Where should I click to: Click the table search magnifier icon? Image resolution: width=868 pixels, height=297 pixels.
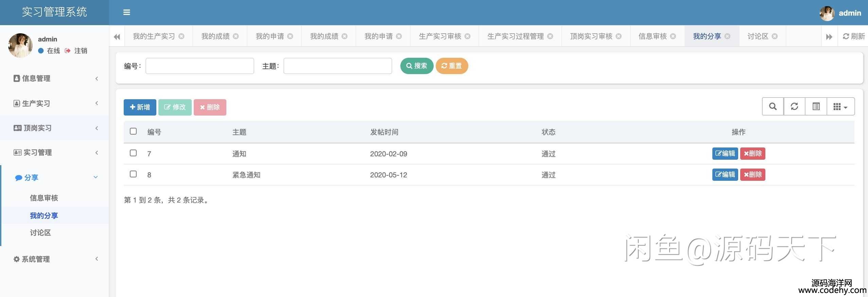click(x=772, y=107)
